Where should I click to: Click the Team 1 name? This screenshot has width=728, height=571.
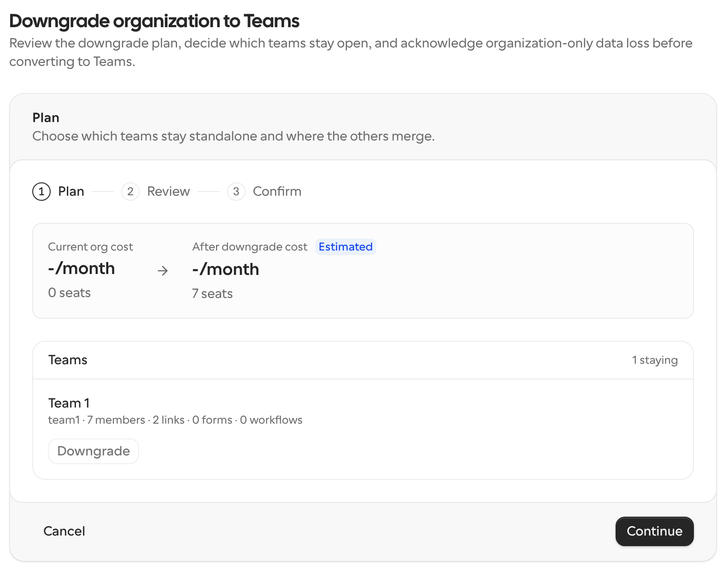point(69,403)
